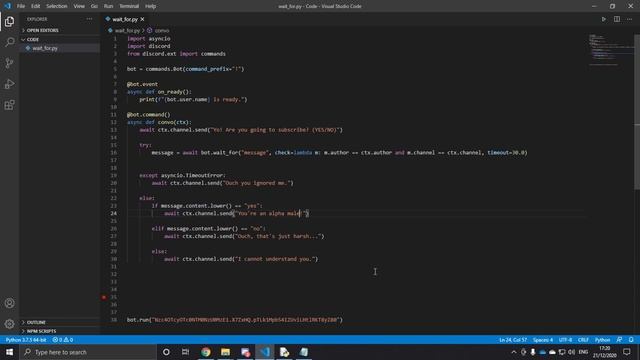The height and width of the screenshot is (360, 640).
Task: Collapse the CODE folder section
Action: pos(60,40)
